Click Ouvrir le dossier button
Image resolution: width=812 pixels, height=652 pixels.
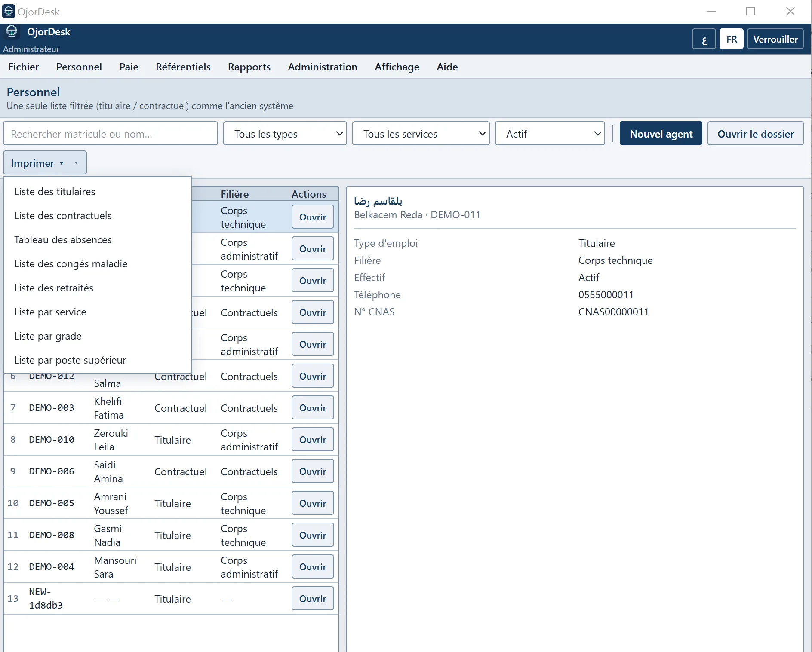(x=756, y=134)
